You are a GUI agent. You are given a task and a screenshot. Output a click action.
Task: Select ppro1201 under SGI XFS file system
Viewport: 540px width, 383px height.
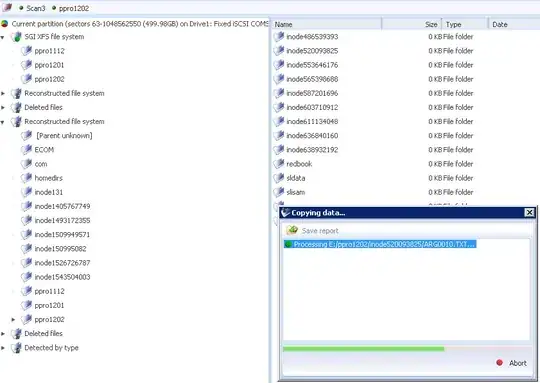(x=49, y=65)
